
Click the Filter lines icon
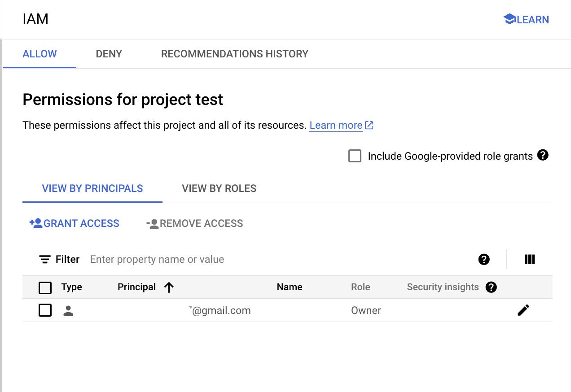(x=44, y=259)
